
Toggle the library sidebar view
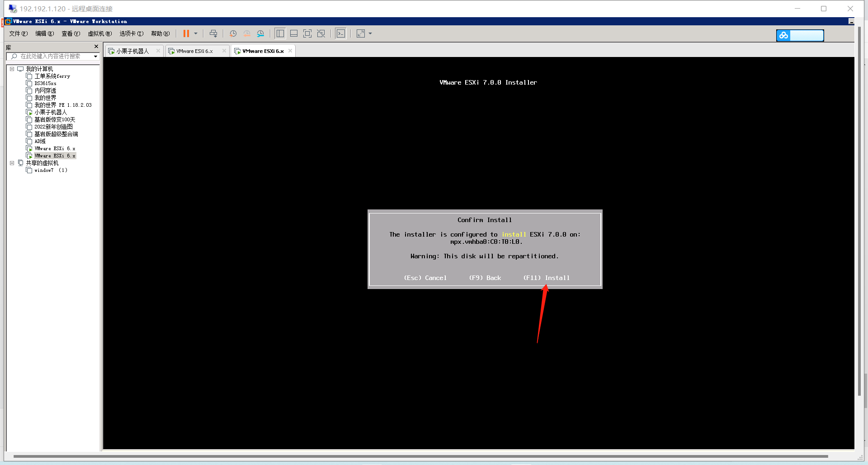tap(280, 33)
